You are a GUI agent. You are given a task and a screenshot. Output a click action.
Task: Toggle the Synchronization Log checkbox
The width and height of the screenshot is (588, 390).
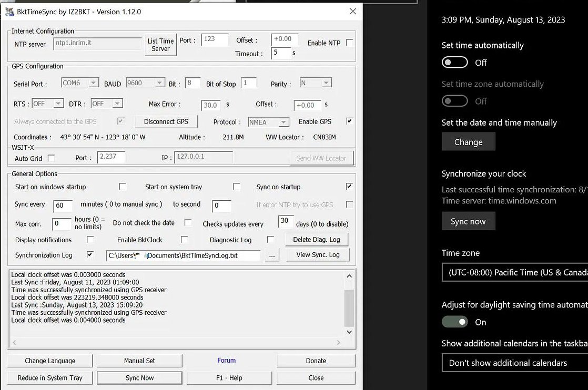[x=90, y=255]
